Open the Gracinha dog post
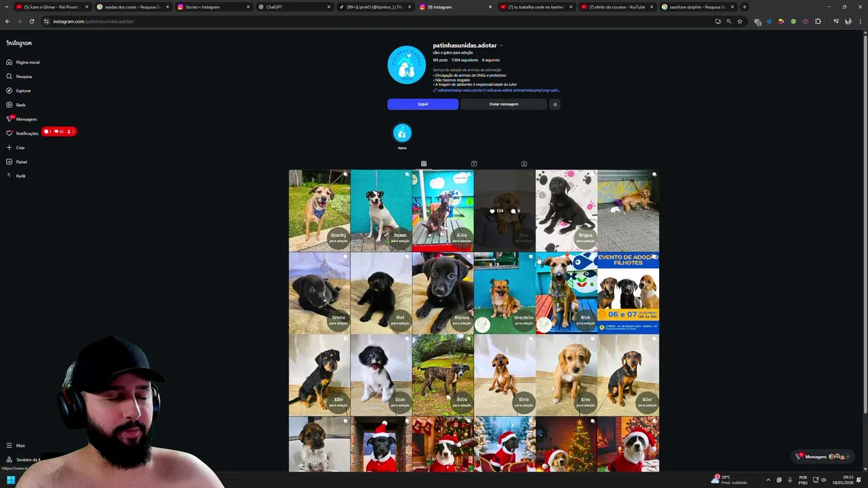The width and height of the screenshot is (868, 488). [505, 293]
